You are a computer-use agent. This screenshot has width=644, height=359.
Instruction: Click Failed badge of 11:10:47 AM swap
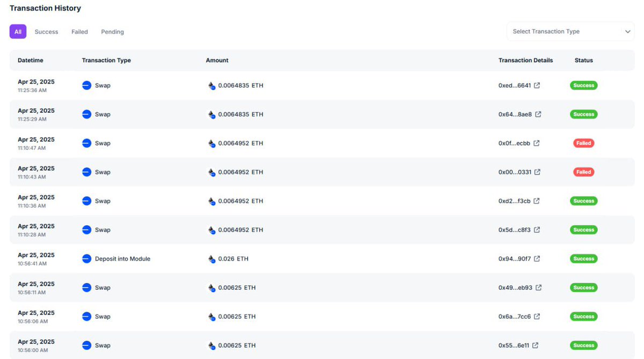tap(583, 143)
